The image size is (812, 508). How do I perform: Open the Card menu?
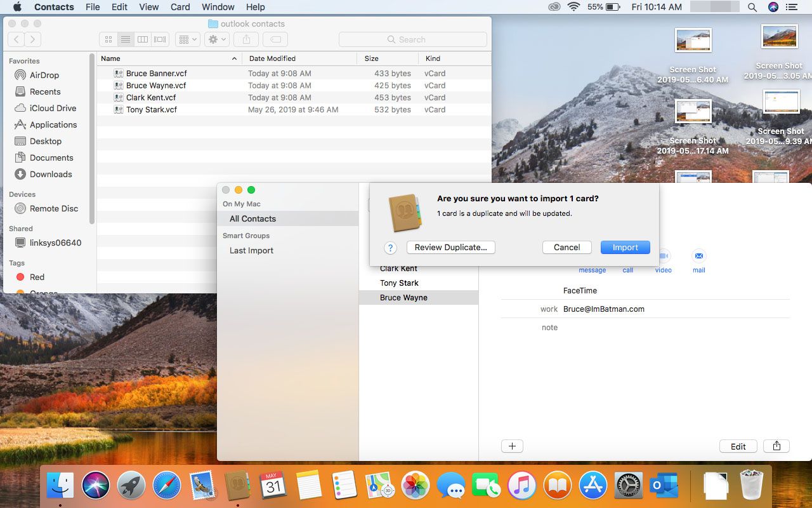[x=180, y=7]
